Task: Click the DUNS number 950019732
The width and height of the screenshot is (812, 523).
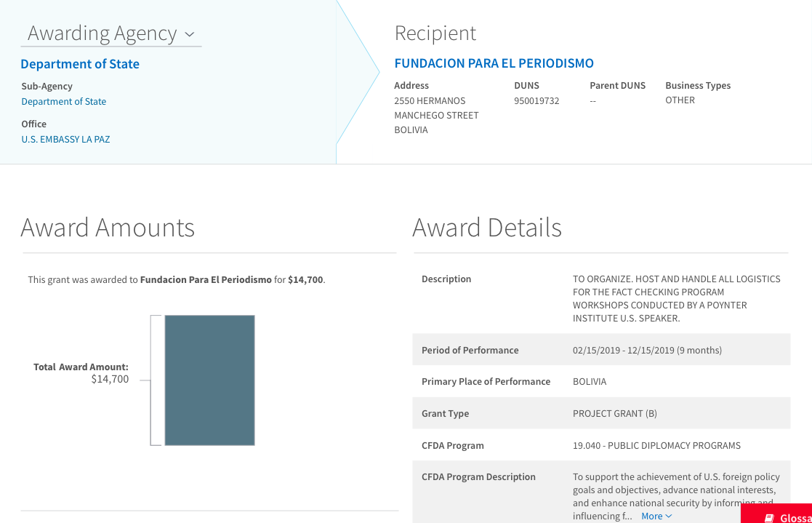Action: coord(536,100)
